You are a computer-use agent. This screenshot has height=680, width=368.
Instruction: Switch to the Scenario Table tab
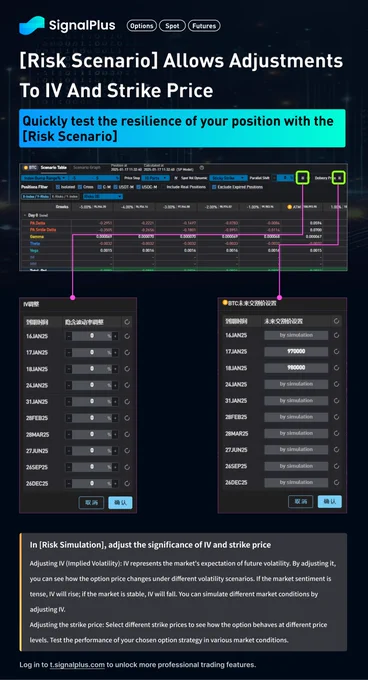tap(54, 167)
